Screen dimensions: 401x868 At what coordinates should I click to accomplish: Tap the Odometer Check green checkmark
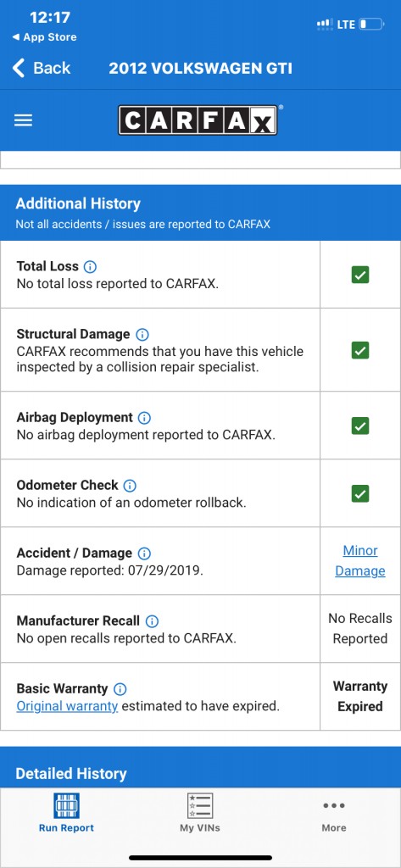(360, 493)
